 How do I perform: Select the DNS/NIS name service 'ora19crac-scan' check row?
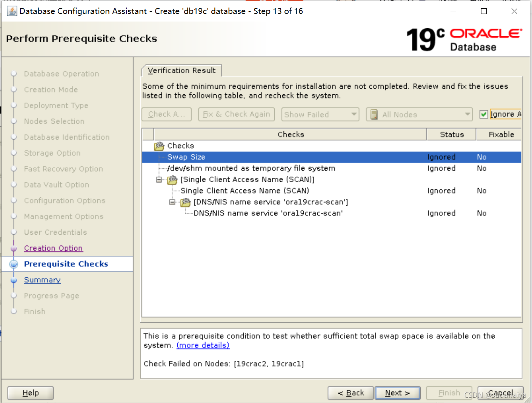[x=331, y=213]
